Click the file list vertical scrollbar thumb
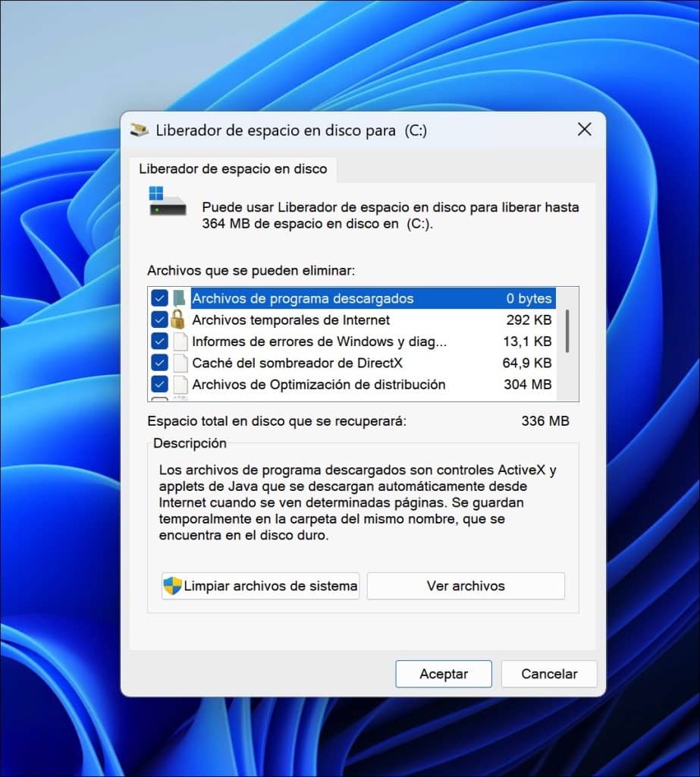700x777 pixels. (x=567, y=331)
